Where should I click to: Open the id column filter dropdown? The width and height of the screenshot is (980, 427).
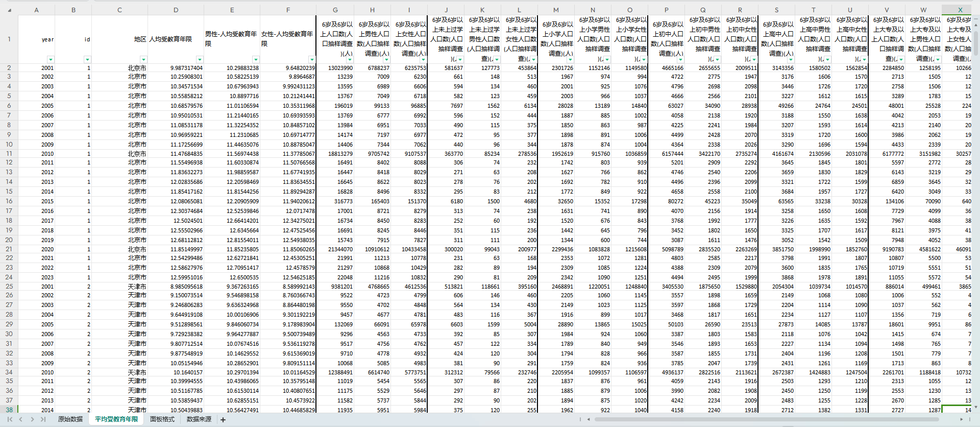click(87, 60)
